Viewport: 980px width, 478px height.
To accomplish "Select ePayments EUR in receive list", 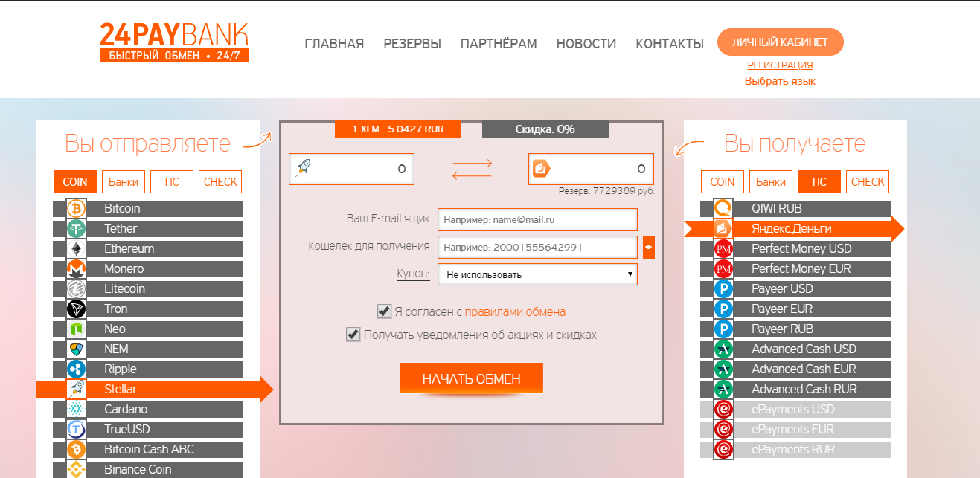I will click(795, 430).
